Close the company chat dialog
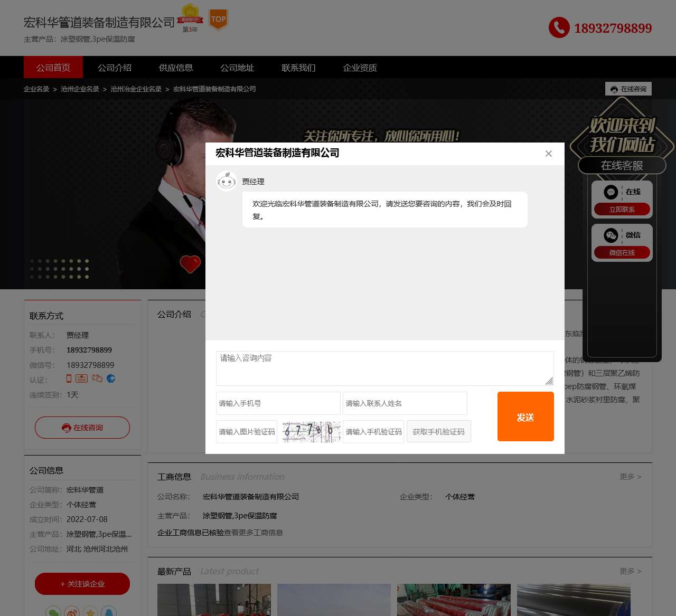The image size is (676, 616). pyautogui.click(x=548, y=154)
